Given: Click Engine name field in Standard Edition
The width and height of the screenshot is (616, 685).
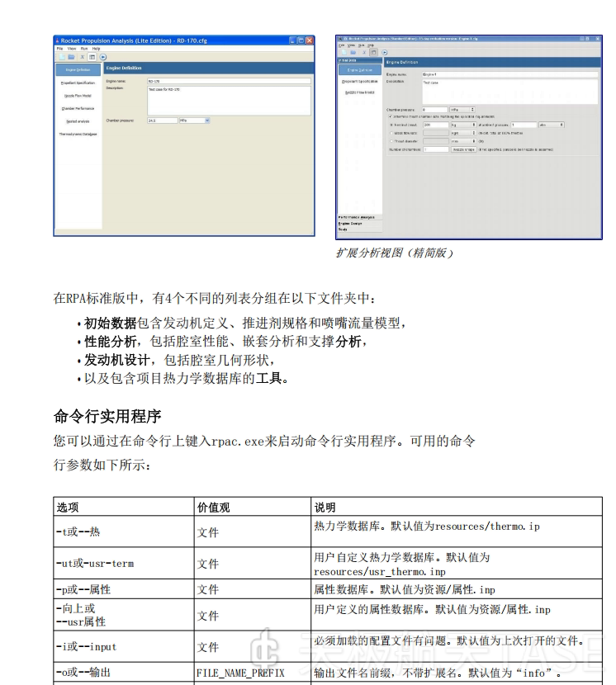Looking at the screenshot, I should [510, 75].
